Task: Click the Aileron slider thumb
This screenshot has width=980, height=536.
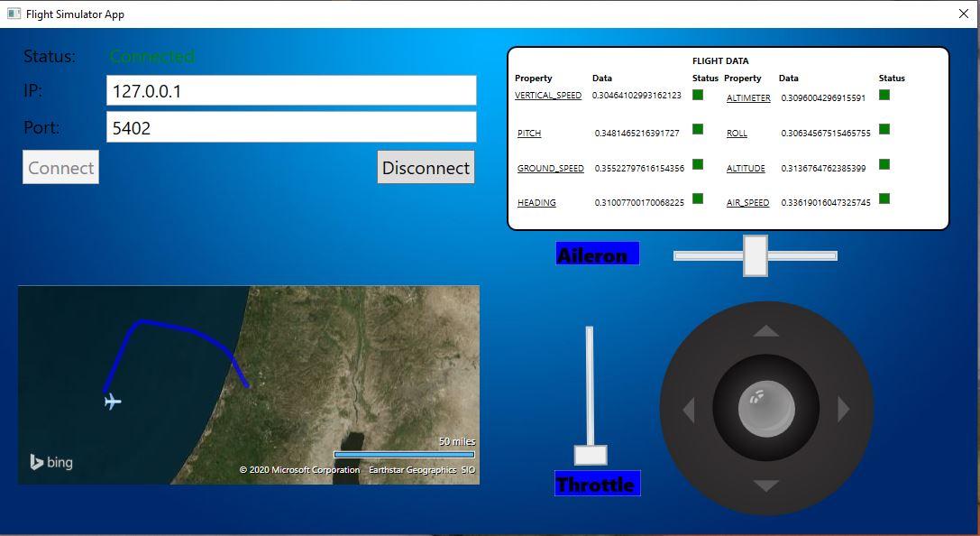Action: click(x=756, y=255)
